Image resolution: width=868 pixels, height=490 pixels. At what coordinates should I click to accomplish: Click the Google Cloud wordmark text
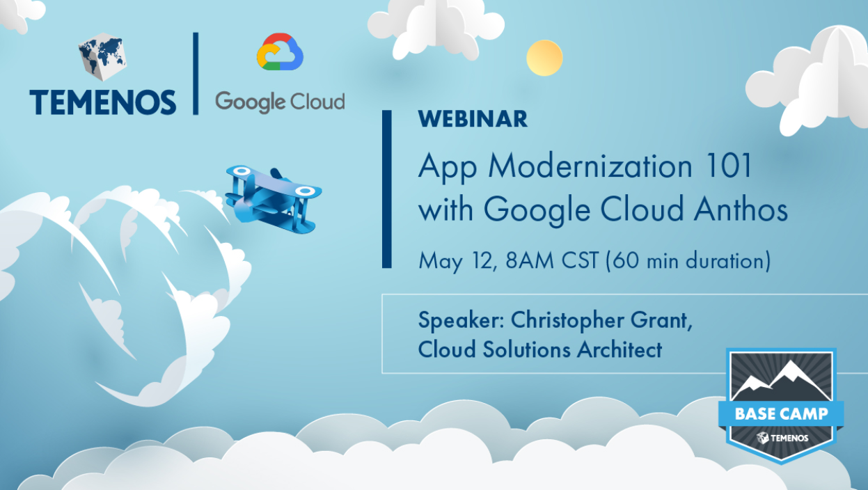(x=281, y=102)
